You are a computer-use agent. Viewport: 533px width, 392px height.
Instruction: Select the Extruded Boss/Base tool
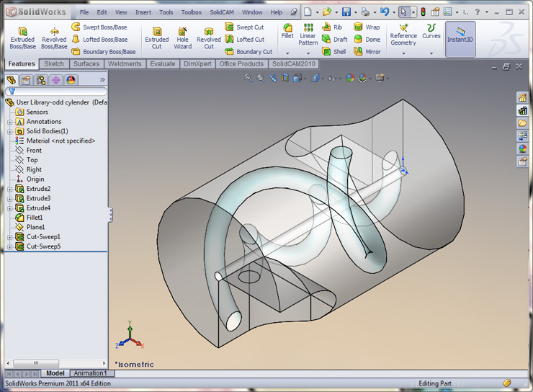[22, 38]
